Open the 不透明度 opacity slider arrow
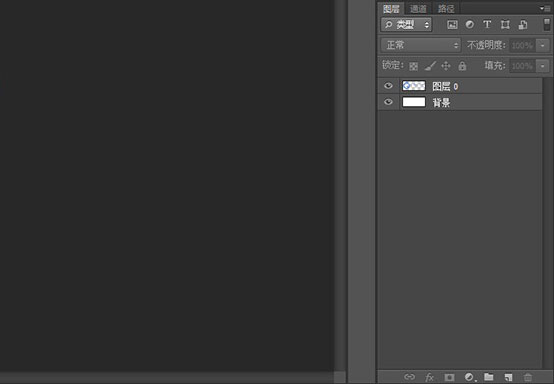The width and height of the screenshot is (554, 384). pos(542,45)
